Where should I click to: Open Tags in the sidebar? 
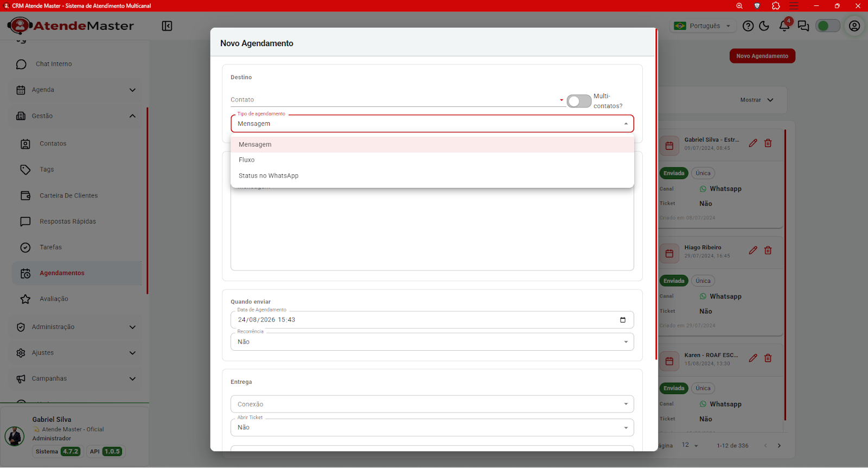(76, 170)
